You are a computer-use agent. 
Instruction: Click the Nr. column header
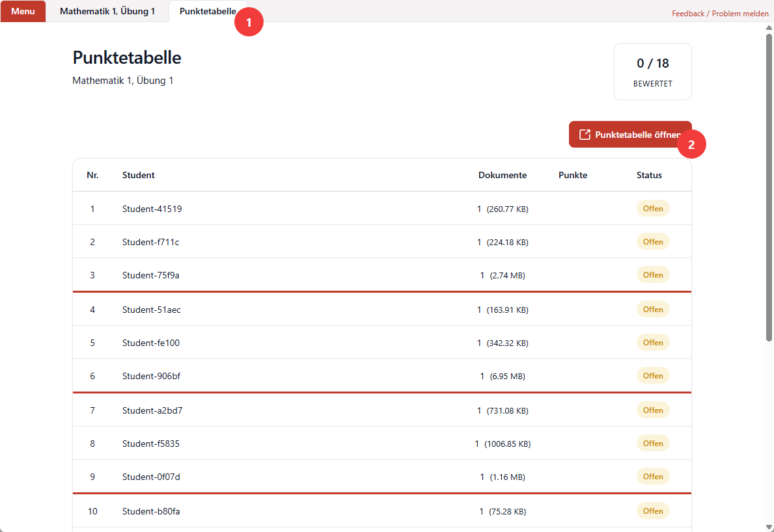pos(92,175)
